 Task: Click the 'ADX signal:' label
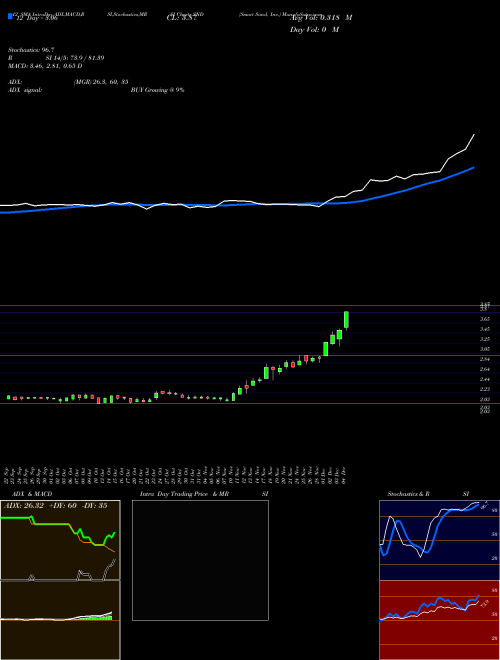25,90
